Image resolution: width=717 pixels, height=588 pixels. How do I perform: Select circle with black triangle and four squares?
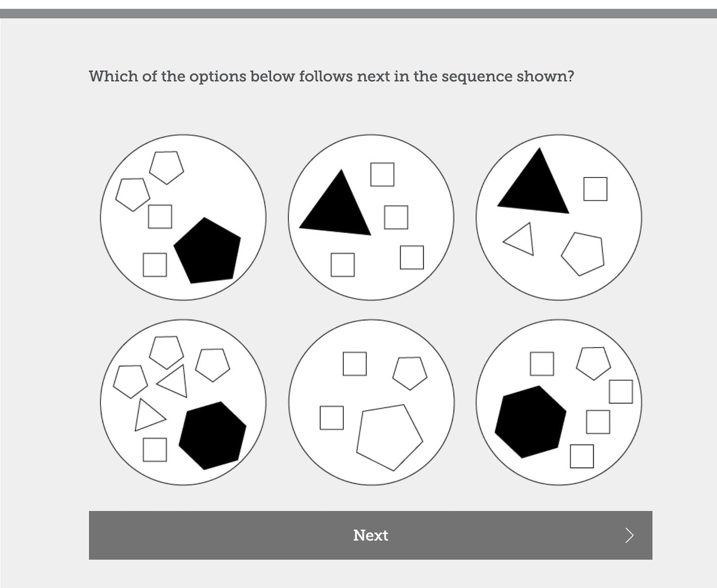coord(371,217)
